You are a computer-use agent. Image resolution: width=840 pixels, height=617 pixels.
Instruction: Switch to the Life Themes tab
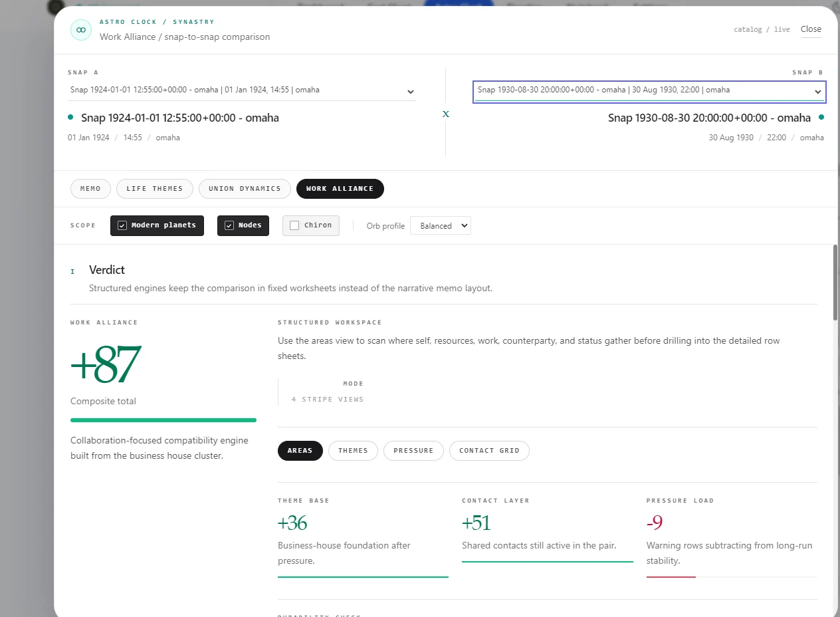click(x=155, y=189)
